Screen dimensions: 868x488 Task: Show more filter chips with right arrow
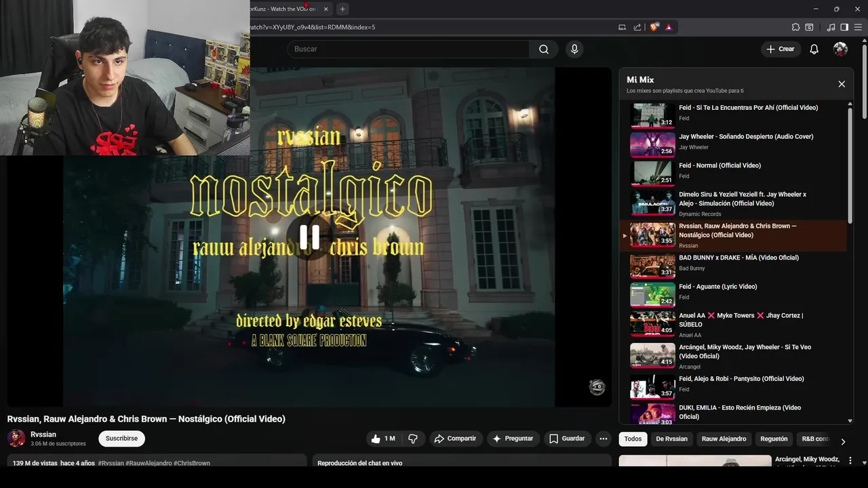coord(843,441)
